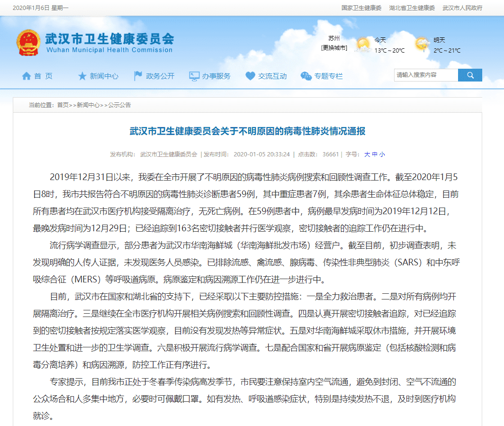Viewport: 504px width, 426px height.
Task: Click today's temperature 13℃～20℃
Action: click(389, 51)
